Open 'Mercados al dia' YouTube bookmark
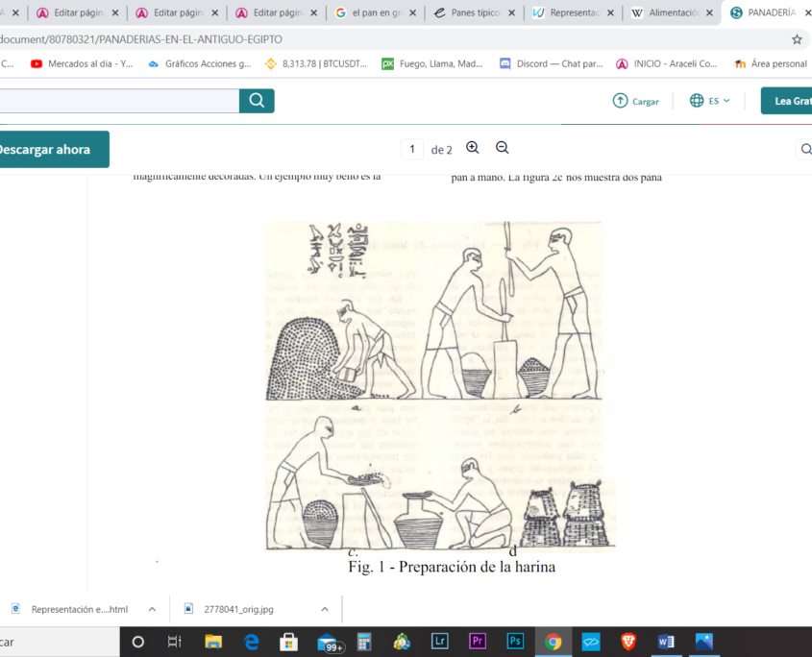 pos(82,63)
